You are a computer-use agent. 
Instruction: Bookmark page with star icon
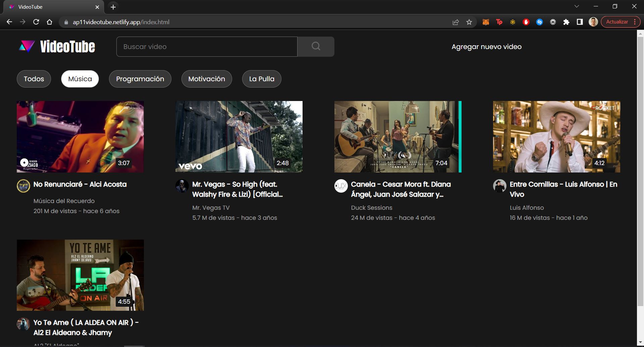click(469, 22)
